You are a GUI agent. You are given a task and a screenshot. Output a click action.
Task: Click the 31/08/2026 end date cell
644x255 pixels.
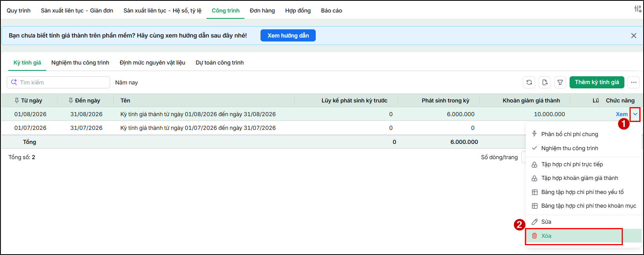pyautogui.click(x=86, y=114)
